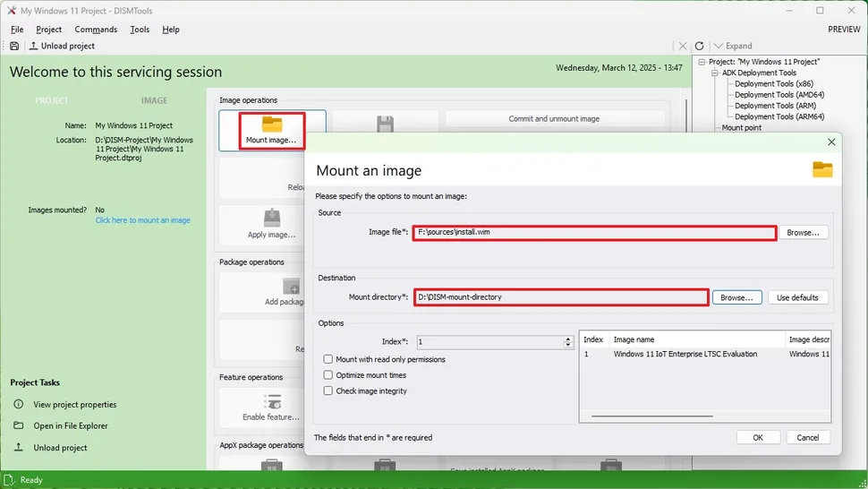Screen dimensions: 868x489
Task: Click the Apply image icon
Action: tap(271, 218)
